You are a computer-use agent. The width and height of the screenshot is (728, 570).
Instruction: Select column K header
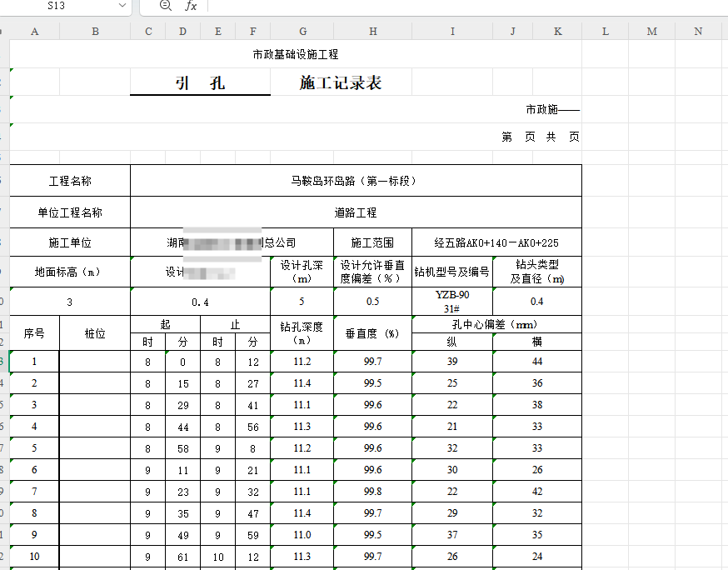557,32
